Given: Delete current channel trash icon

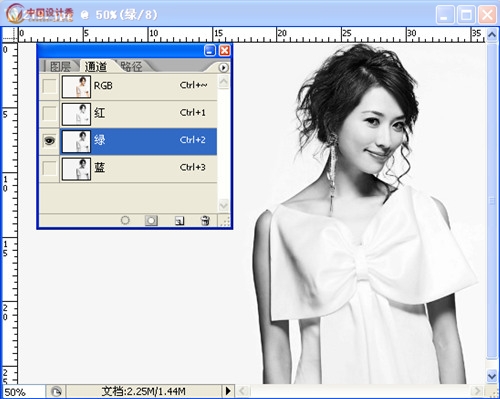Looking at the screenshot, I should 205,220.
